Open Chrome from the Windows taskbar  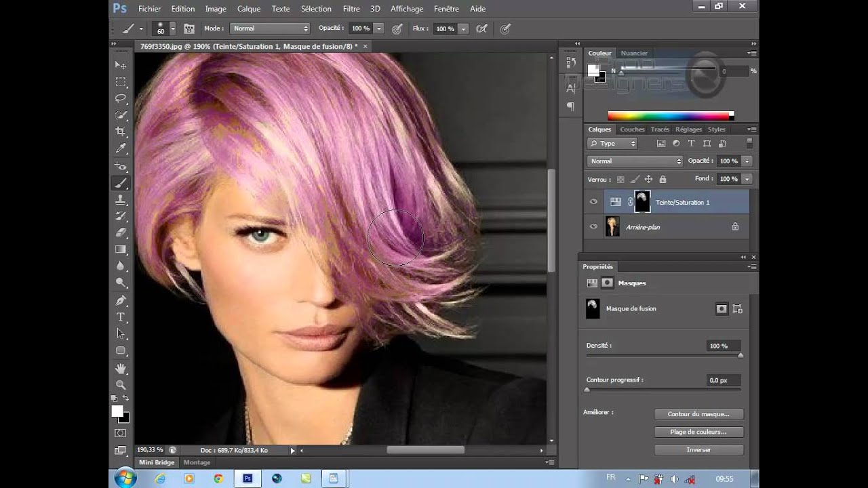point(218,479)
